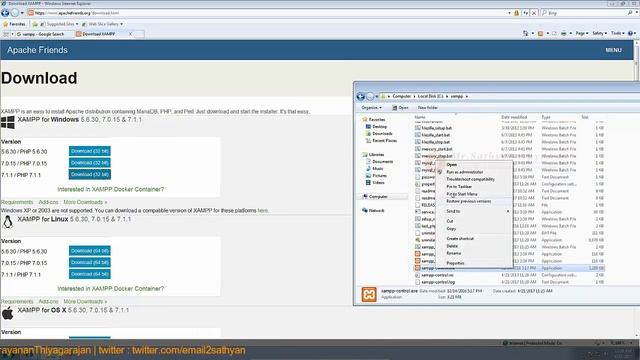640x360 pixels.
Task: Download XAMPP Linux 5.6.30 (64 bit)
Action: pyautogui.click(x=90, y=251)
